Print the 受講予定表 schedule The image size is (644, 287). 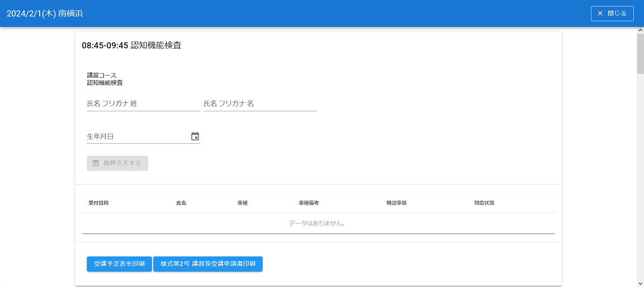119,264
